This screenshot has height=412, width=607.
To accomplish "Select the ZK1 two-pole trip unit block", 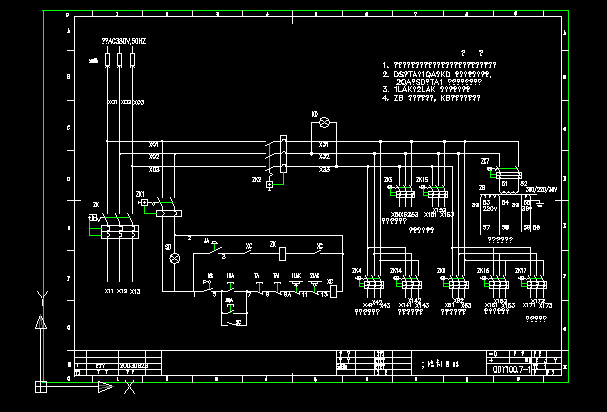I will [169, 213].
